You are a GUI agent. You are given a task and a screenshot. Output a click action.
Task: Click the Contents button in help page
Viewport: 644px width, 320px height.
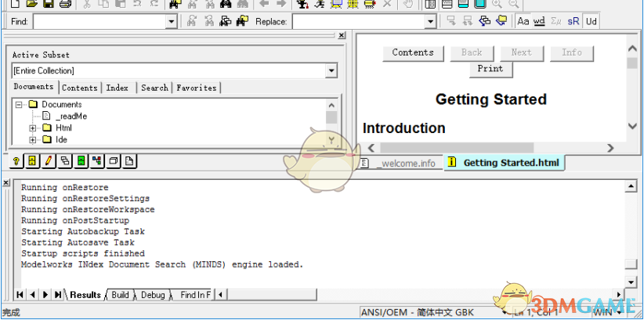413,53
